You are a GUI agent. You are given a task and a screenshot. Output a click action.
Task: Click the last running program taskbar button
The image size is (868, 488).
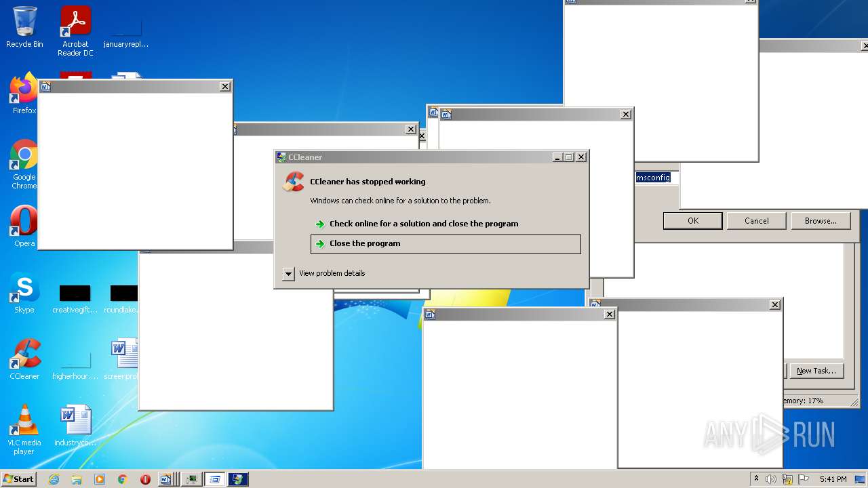pos(238,479)
